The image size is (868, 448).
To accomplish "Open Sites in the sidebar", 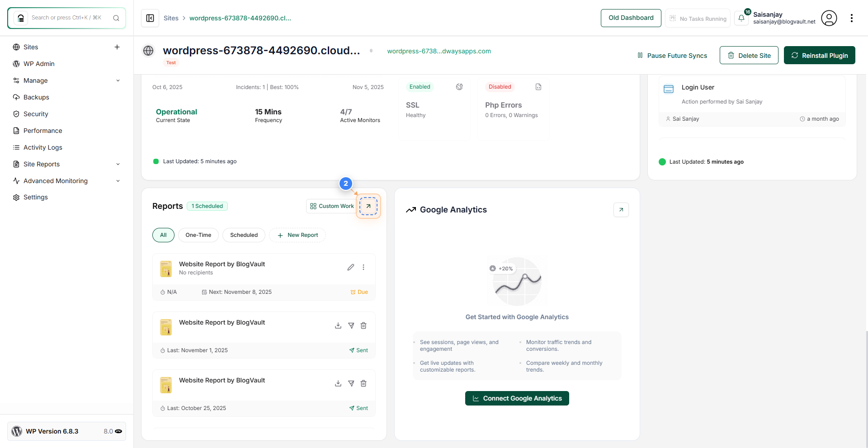I will (x=31, y=47).
